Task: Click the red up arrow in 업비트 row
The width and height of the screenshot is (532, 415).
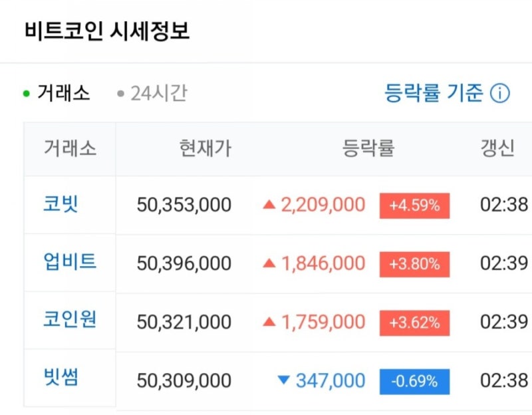Action: 269,263
